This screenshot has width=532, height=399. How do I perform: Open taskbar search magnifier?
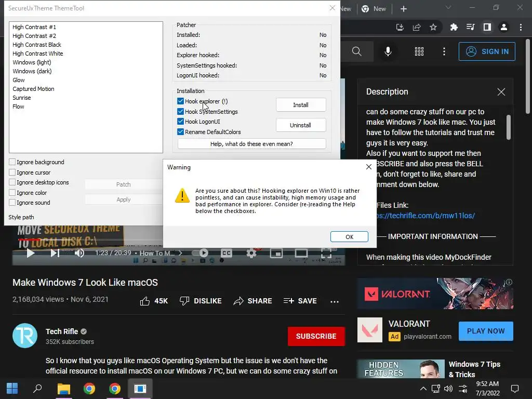click(37, 389)
